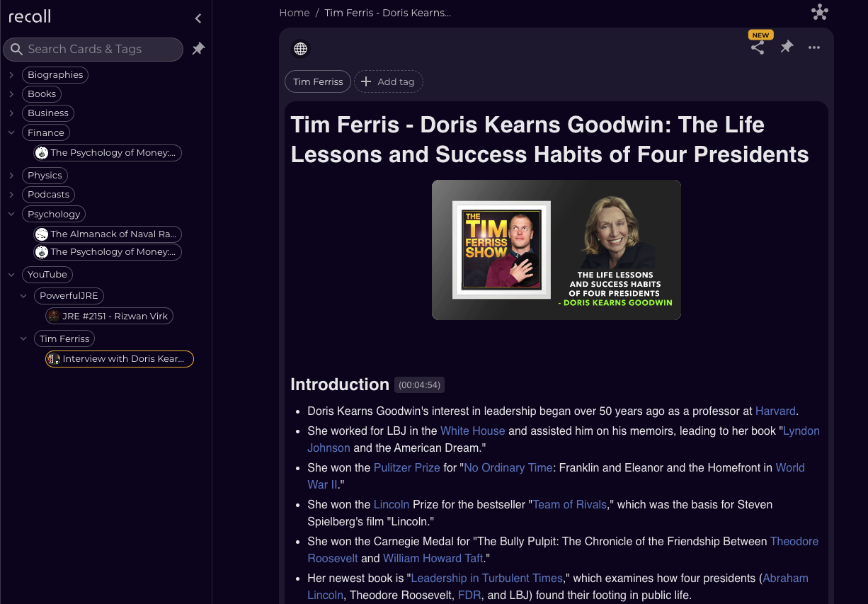The height and width of the screenshot is (604, 868).
Task: Jump to the 00:04:54 timestamp
Action: 419,385
